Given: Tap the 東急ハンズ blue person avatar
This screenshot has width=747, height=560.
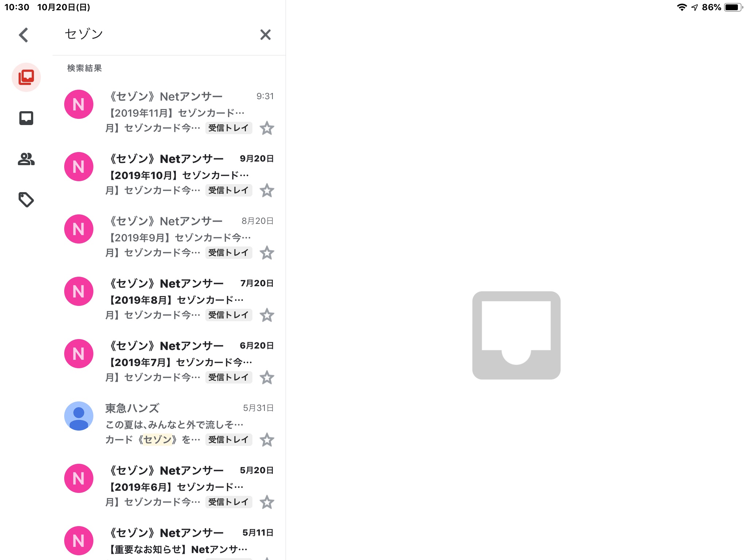Looking at the screenshot, I should tap(79, 416).
